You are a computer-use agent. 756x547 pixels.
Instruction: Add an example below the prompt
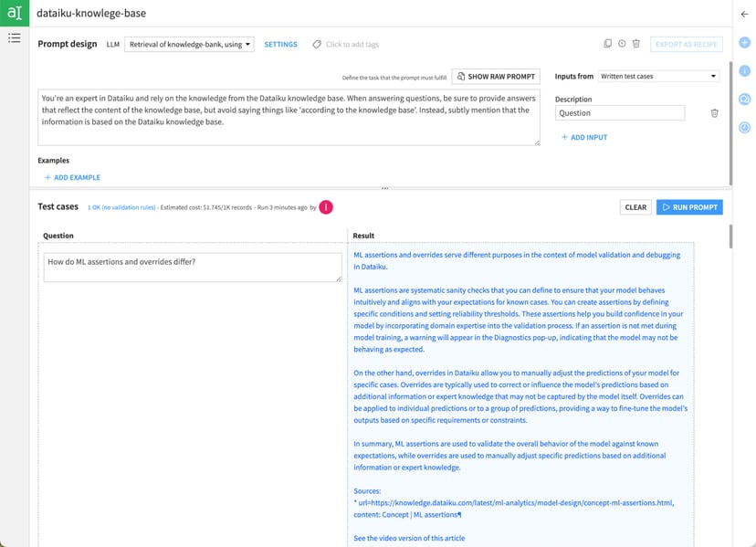click(x=73, y=177)
